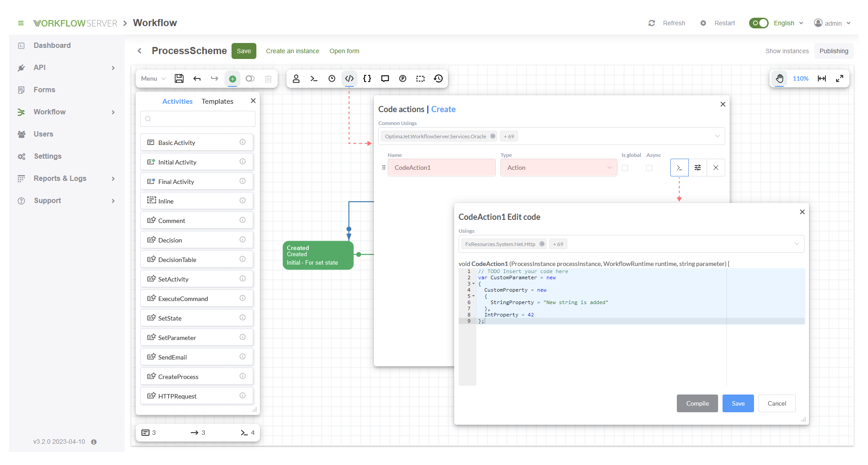Image resolution: width=868 pixels, height=465 pixels.
Task: Expand the Workflow sidebar section
Action: click(x=113, y=112)
